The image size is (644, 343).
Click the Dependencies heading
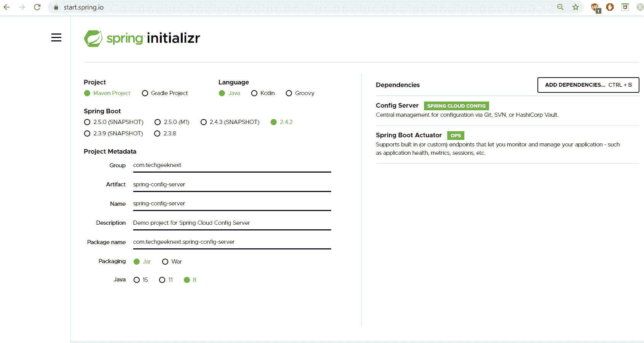[398, 85]
